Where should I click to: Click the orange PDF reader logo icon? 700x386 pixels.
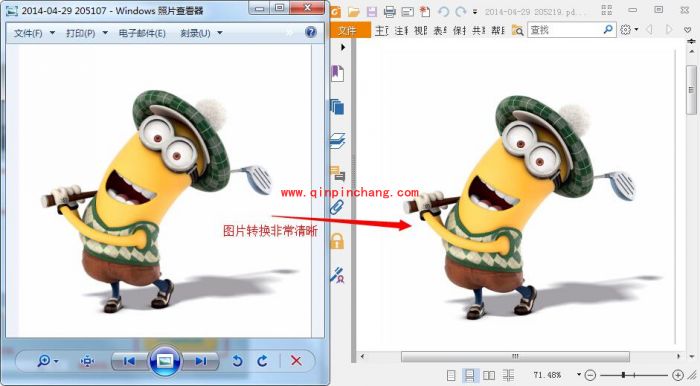(335, 12)
